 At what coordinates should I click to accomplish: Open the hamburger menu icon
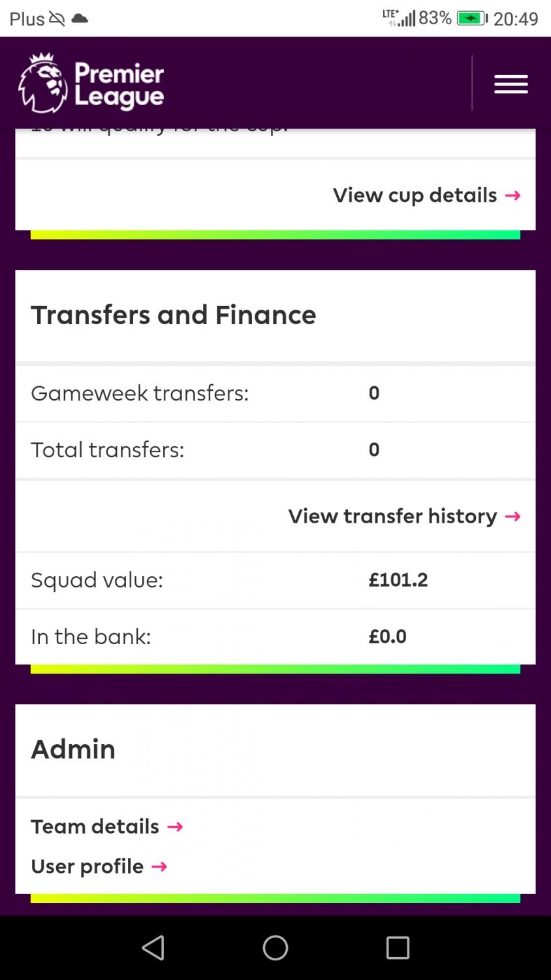[511, 84]
